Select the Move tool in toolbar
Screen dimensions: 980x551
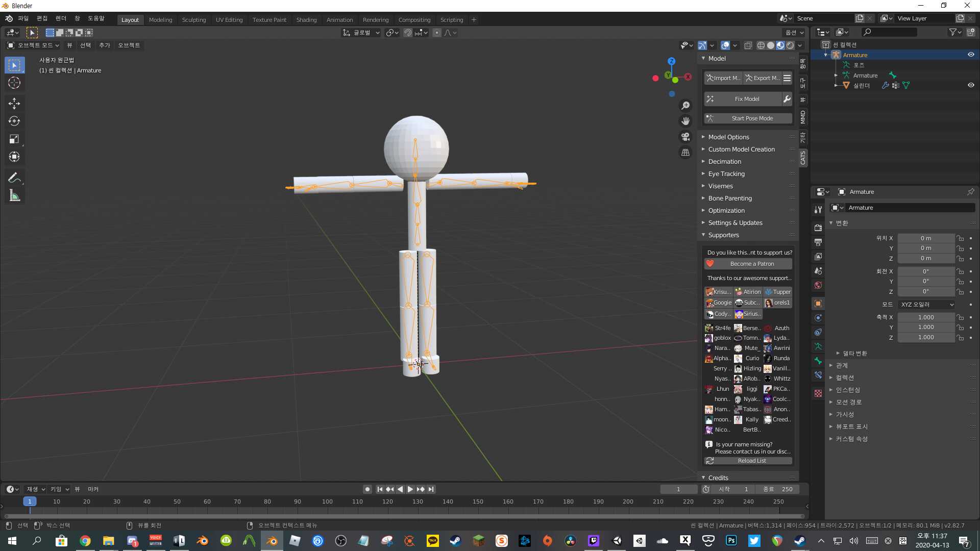pyautogui.click(x=14, y=104)
